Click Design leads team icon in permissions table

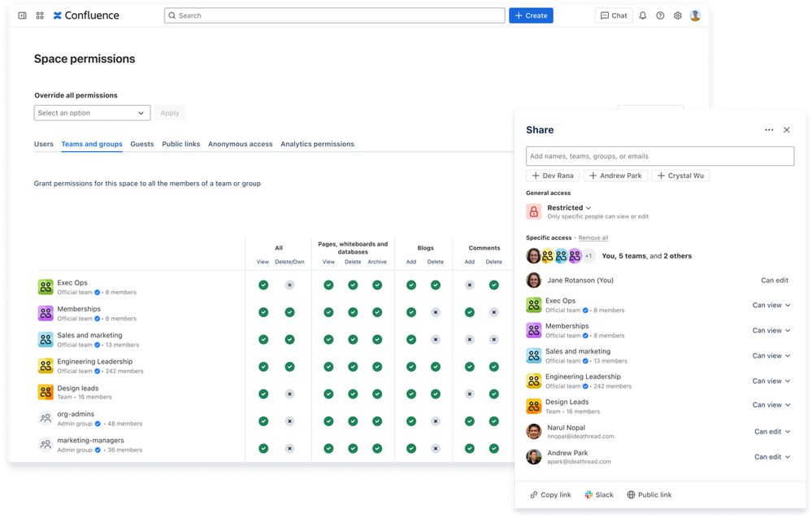point(46,392)
